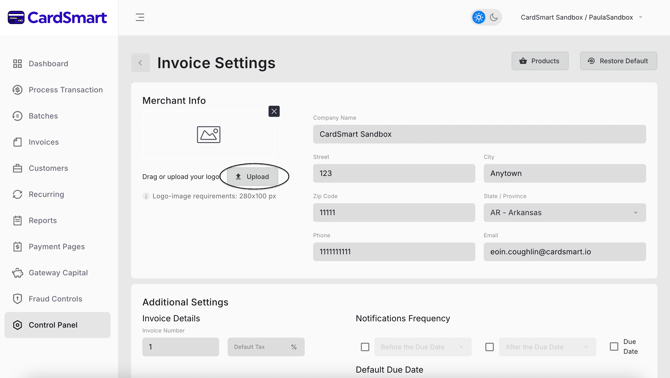
Task: Click the Control Panel gear icon
Action: tap(18, 325)
